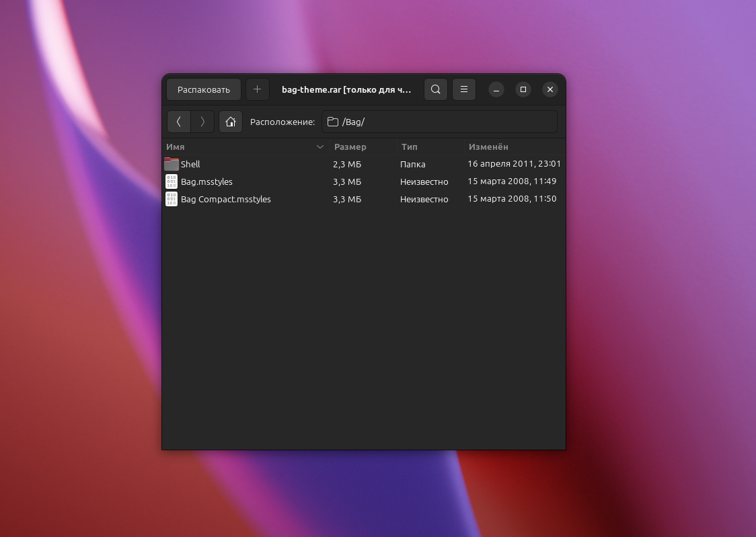Go back with the left arrow

tap(179, 122)
